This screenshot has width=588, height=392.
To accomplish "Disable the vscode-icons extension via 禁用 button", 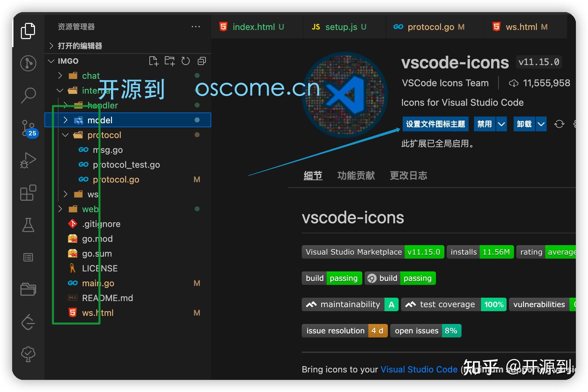I will [x=484, y=124].
